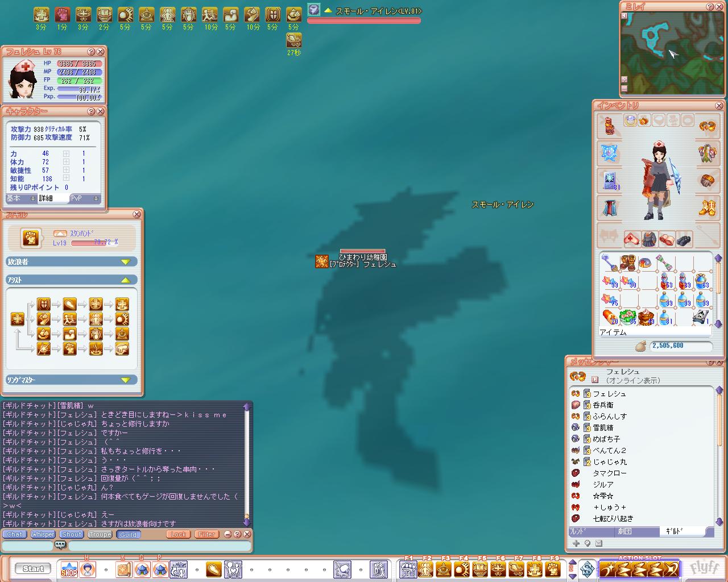Click the player portrait in status window
728x582 pixels.
tap(23, 78)
